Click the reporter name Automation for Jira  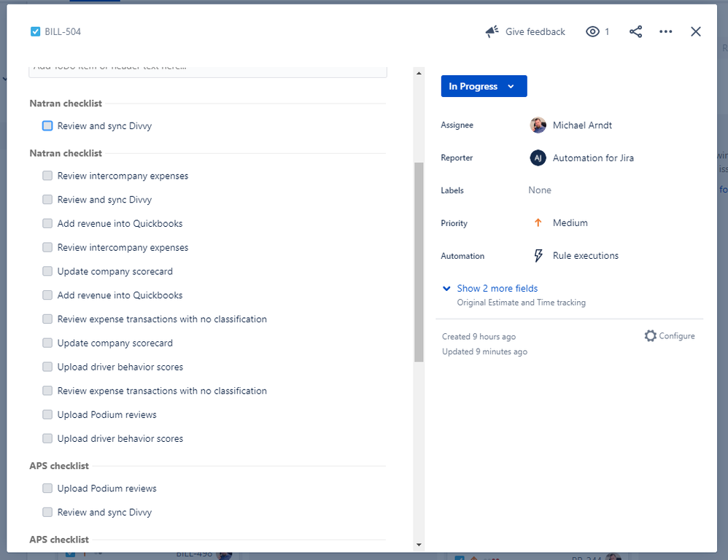click(x=593, y=158)
